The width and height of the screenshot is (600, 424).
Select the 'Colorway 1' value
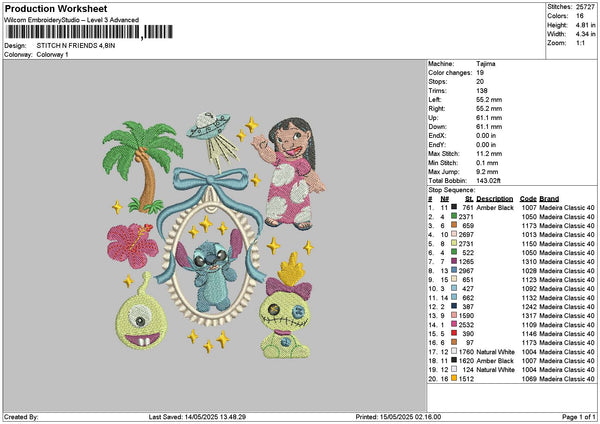click(x=52, y=55)
